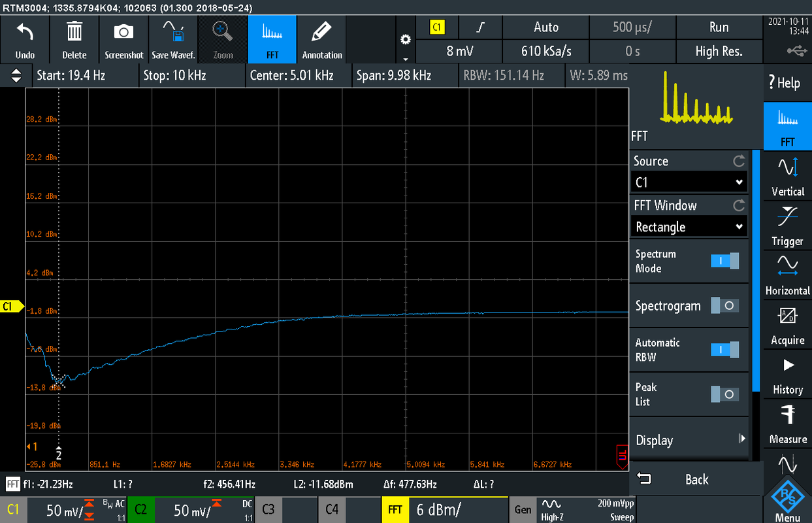Screen dimensions: 812x523
Task: Click the USB connection status icon
Action: pos(796,51)
